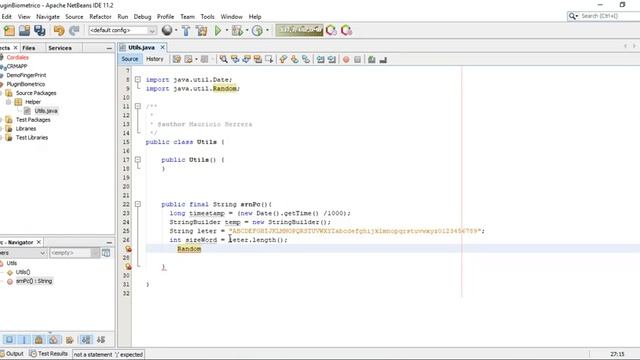Collapse the Javadoc comment fold on line 11
The image size is (640, 360).
pos(138,106)
